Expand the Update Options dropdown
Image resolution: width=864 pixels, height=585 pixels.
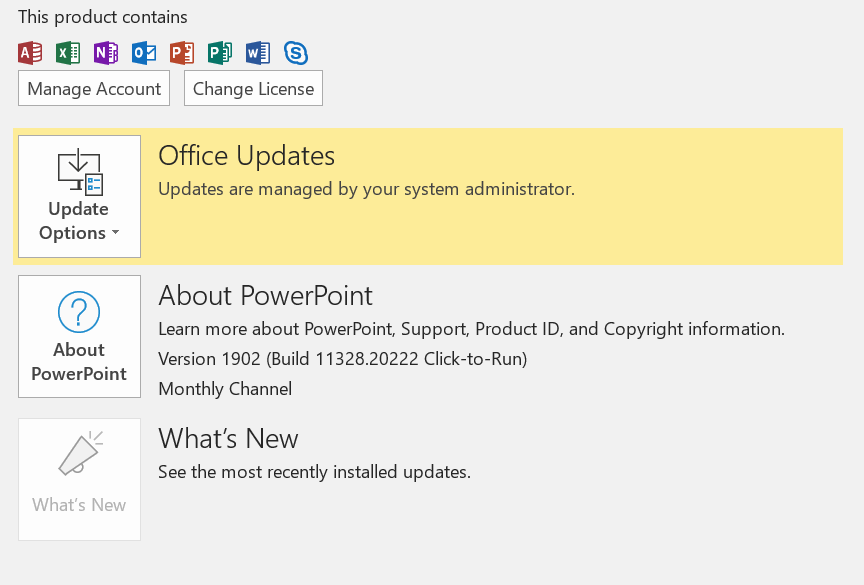pos(79,197)
